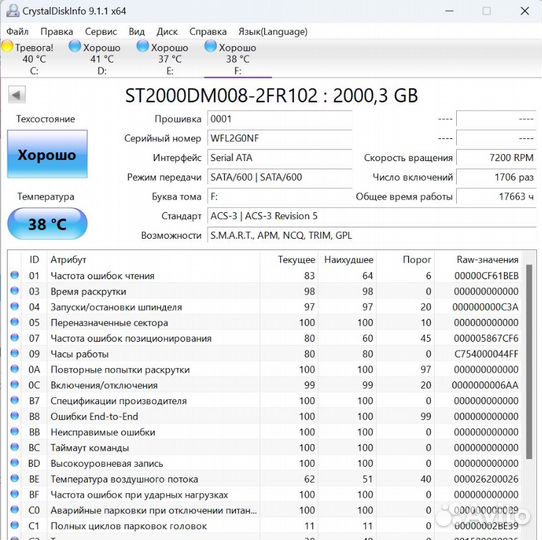The image size is (542, 540).
Task: Select the Ошибки End-to-End attribute text
Action: click(x=94, y=417)
